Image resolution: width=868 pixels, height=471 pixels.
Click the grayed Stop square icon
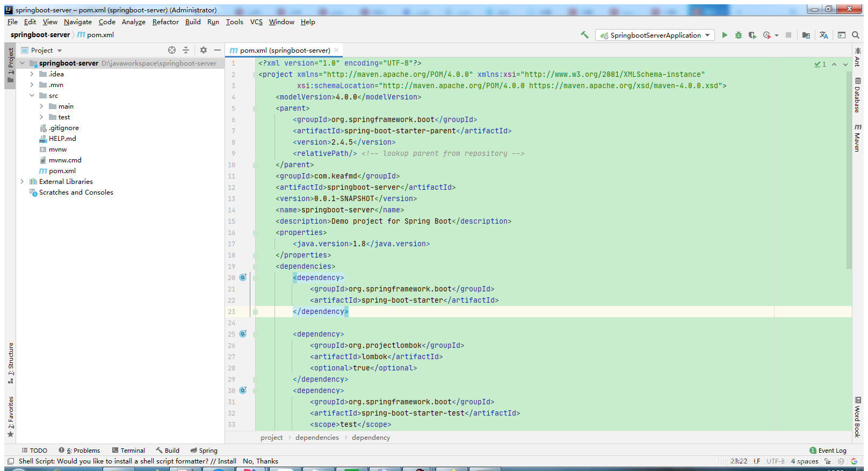789,35
